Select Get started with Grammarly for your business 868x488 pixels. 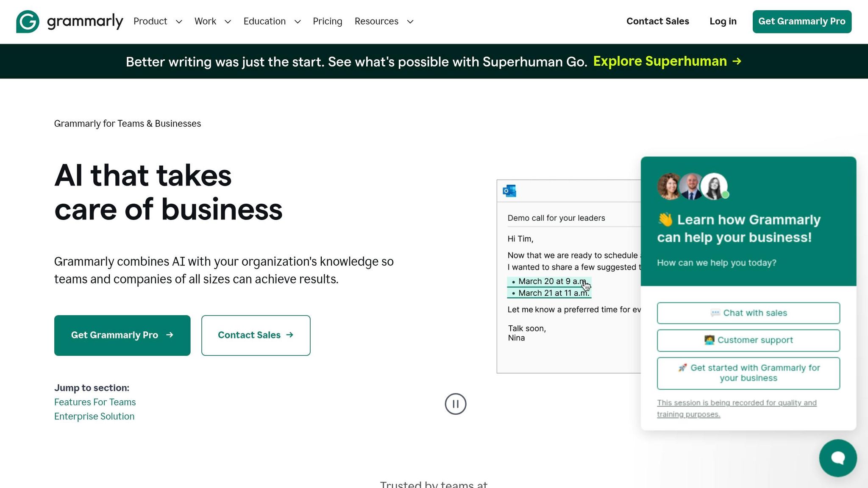coord(748,373)
